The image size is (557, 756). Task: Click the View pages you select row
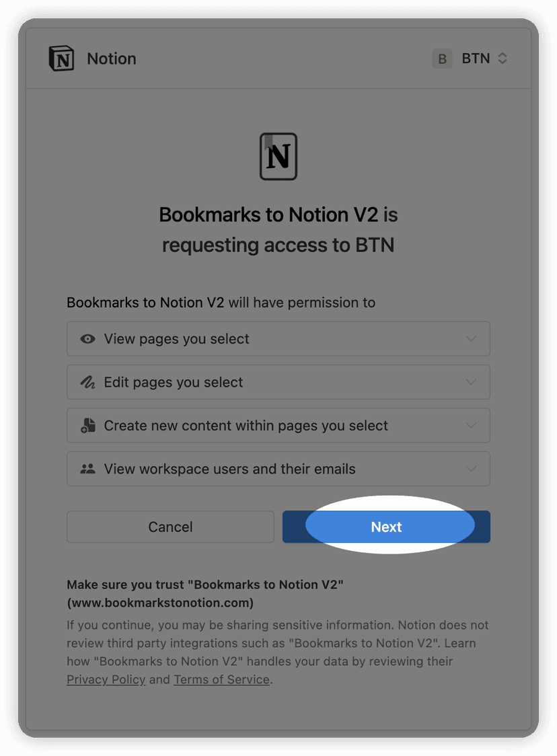tap(278, 339)
